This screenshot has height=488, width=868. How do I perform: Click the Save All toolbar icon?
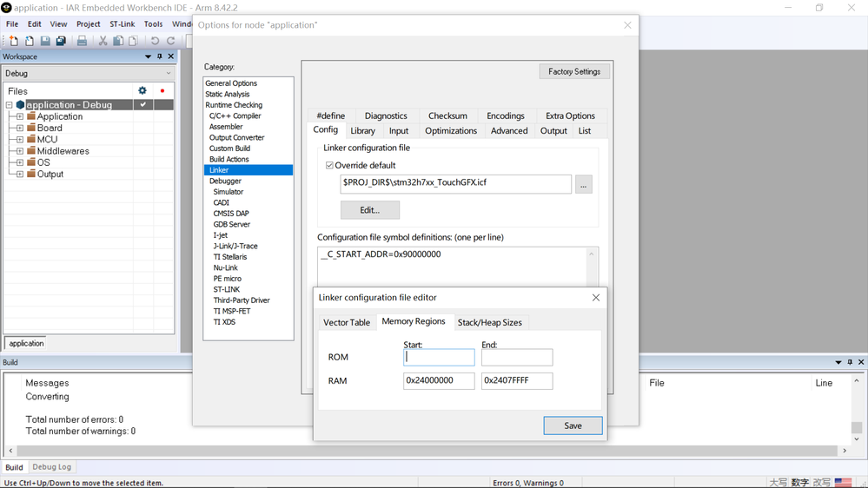61,41
